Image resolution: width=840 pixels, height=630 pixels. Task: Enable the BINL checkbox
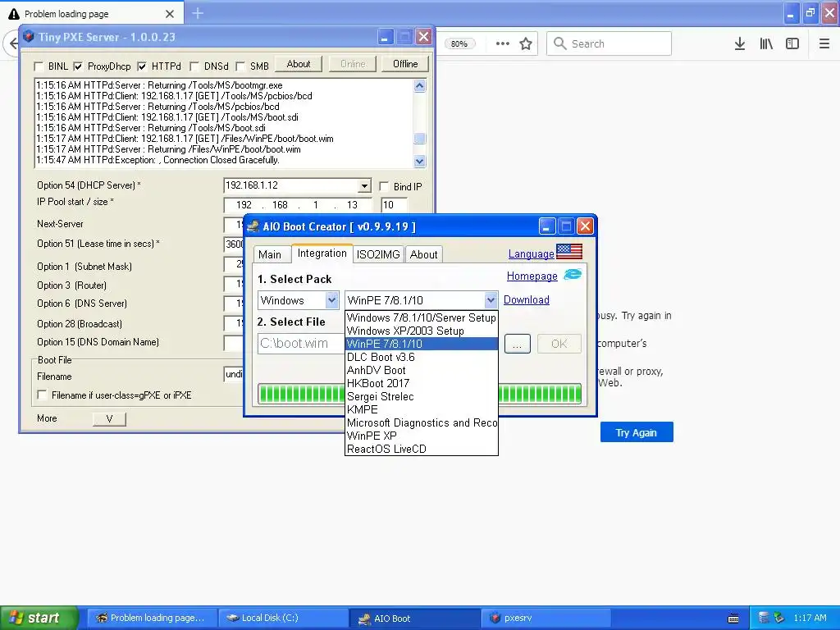(x=39, y=66)
